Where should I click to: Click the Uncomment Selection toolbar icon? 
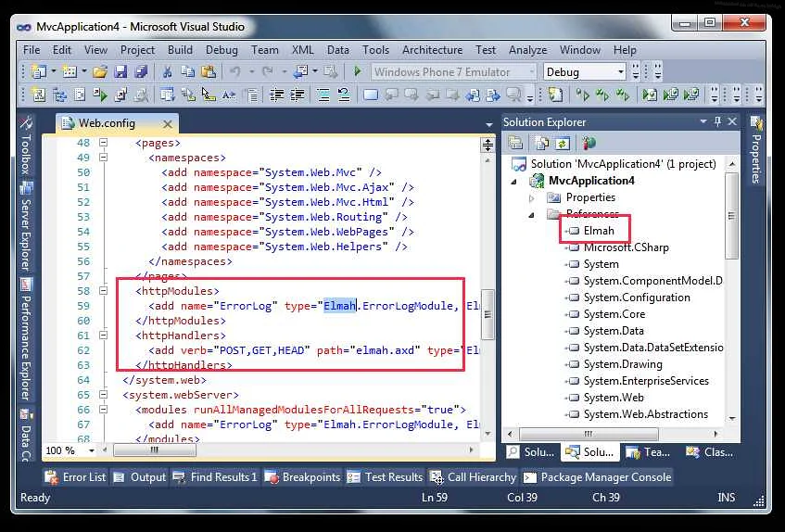[344, 95]
